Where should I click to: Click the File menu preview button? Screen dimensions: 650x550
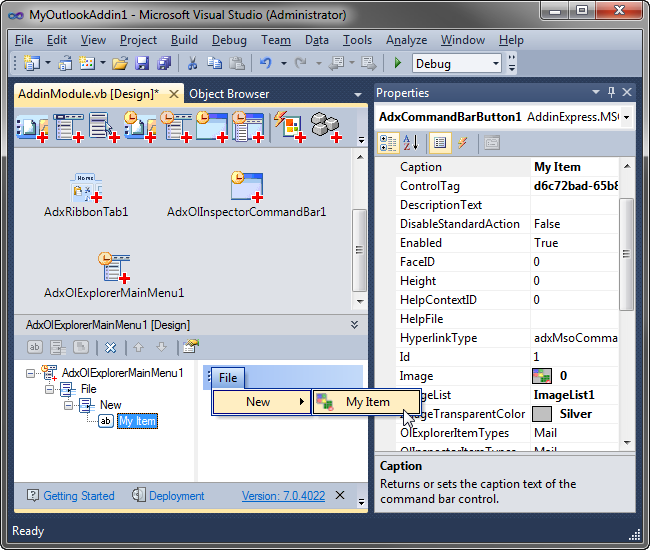tap(228, 378)
